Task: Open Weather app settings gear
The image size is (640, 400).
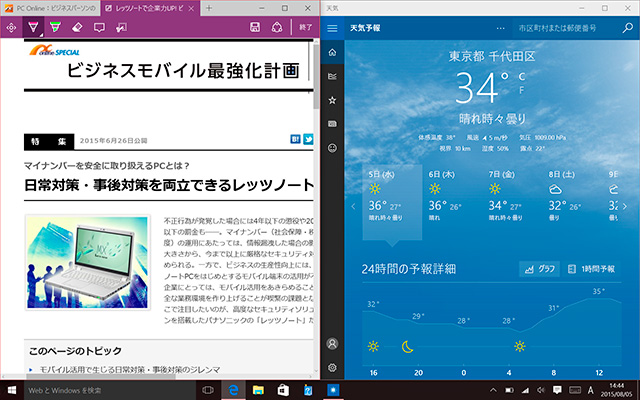Action: (332, 368)
